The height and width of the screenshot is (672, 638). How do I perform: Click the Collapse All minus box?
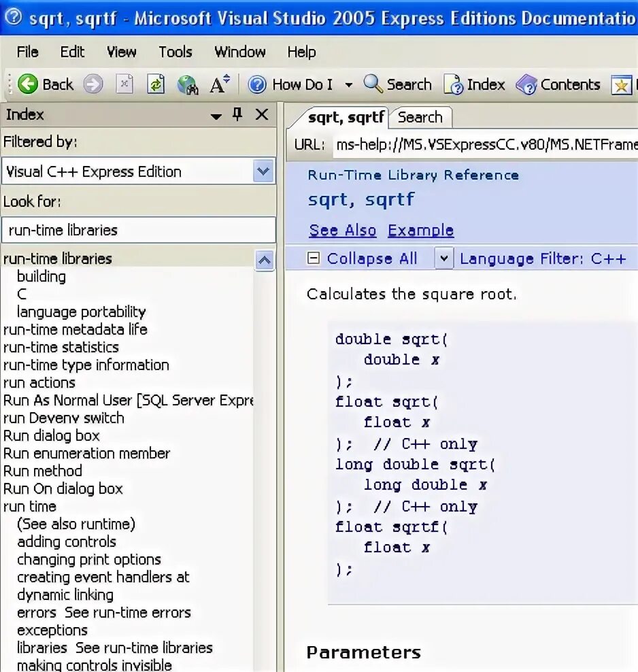click(x=313, y=258)
